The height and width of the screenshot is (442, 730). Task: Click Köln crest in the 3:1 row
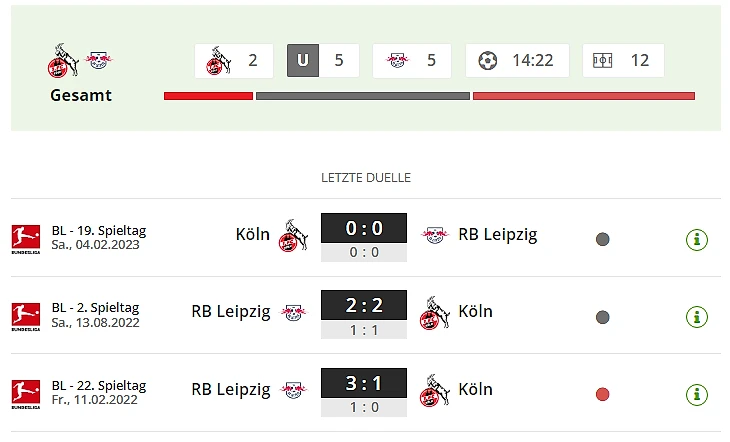click(x=435, y=389)
